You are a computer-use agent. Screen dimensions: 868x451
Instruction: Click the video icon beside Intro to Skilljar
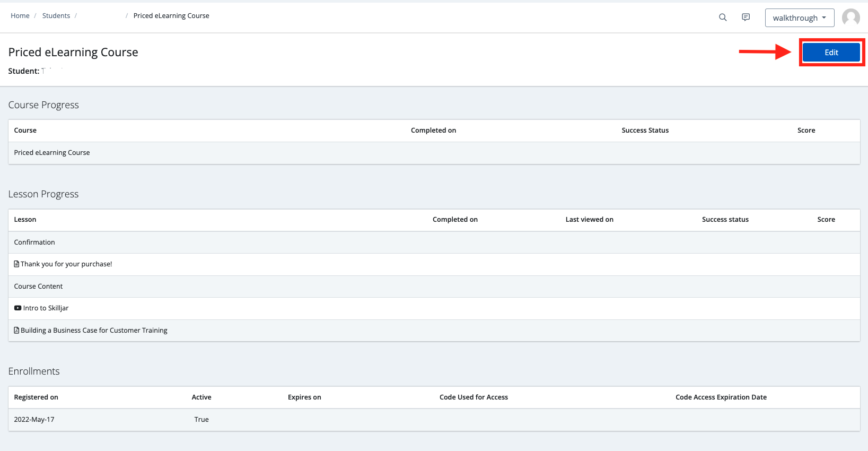tap(17, 308)
